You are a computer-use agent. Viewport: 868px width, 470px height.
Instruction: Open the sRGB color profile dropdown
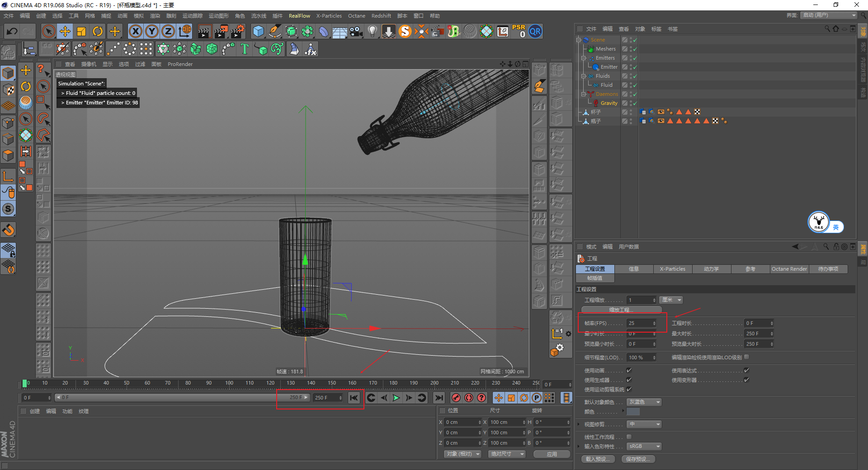[644, 446]
